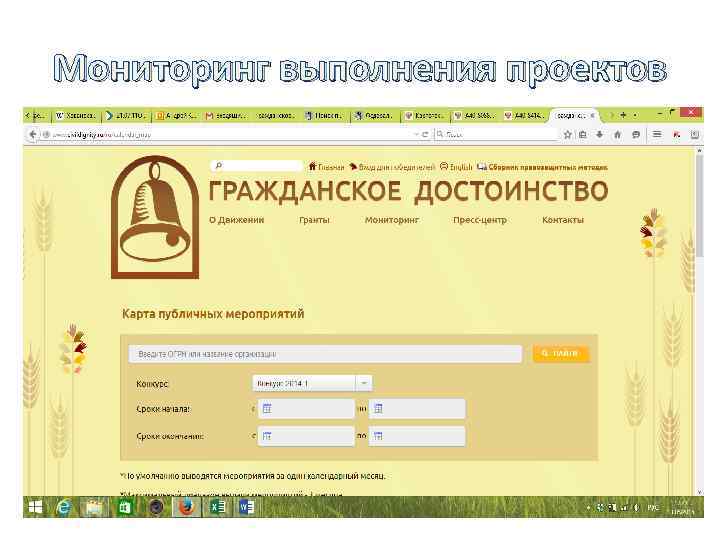The height and width of the screenshot is (540, 720).
Task: Click the chat bubble toolbar icon
Action: tap(636, 134)
